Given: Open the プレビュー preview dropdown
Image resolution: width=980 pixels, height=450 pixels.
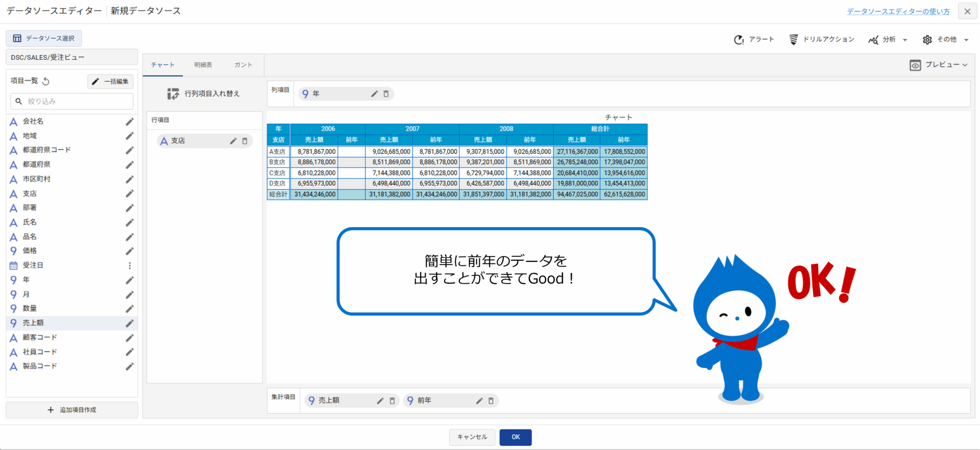Looking at the screenshot, I should tap(939, 65).
